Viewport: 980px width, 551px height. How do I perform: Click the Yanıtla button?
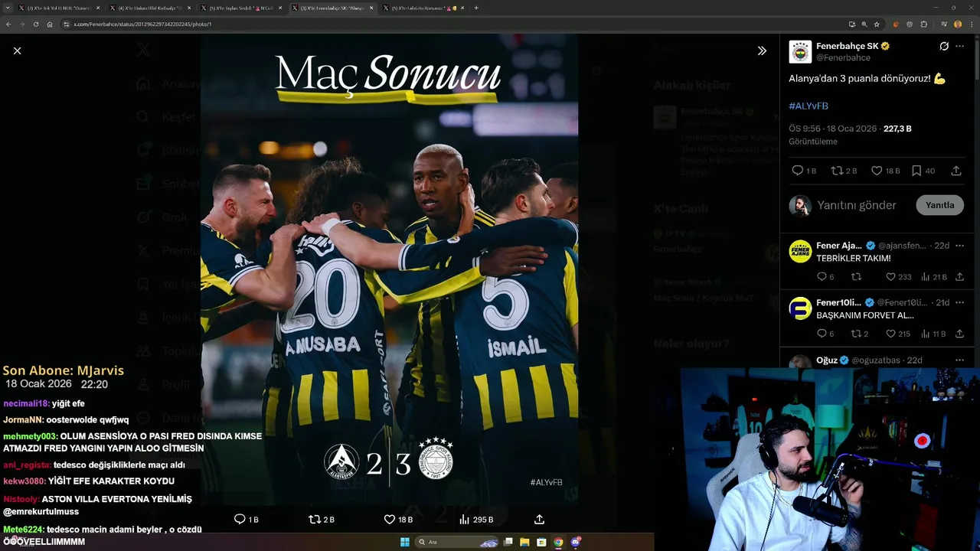pos(939,205)
